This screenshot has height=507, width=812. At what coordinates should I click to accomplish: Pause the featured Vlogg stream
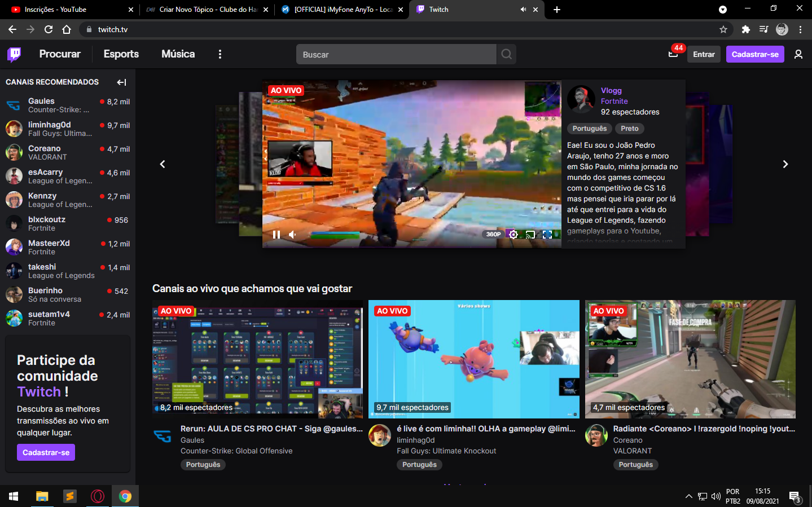click(276, 235)
